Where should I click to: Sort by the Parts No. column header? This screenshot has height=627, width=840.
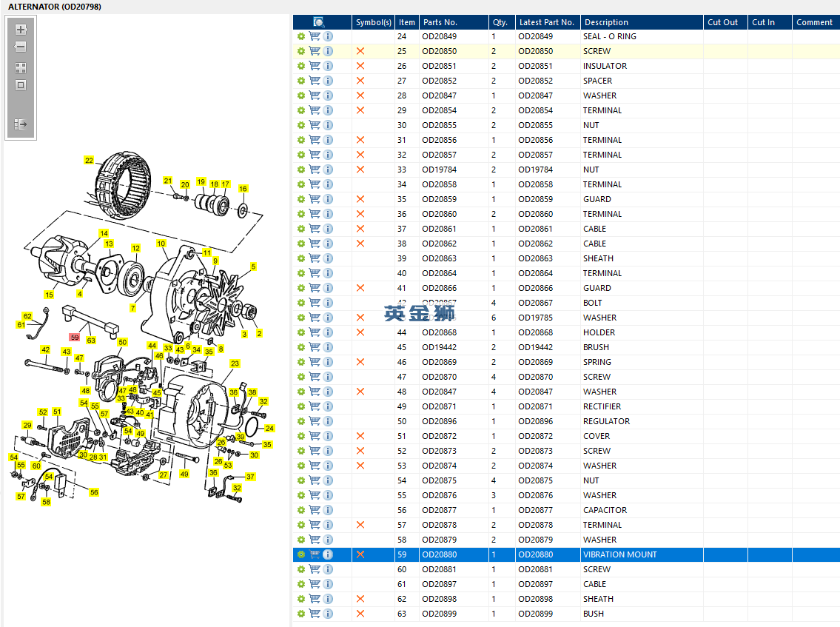click(440, 22)
